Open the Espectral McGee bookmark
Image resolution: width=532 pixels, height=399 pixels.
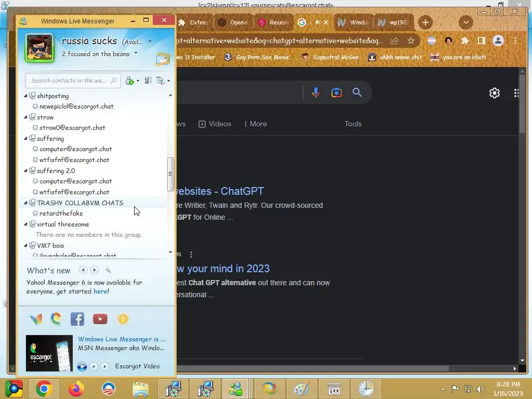pos(330,57)
